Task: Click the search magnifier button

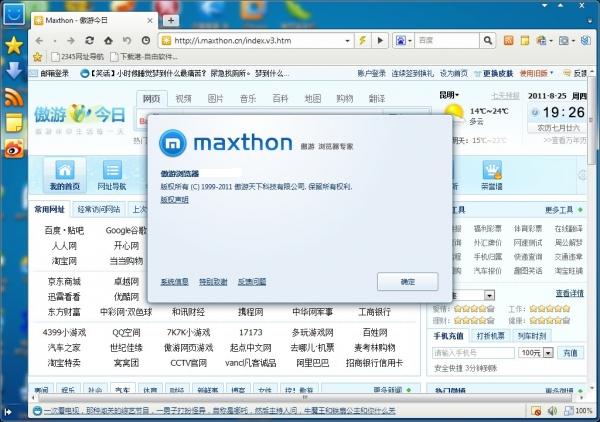Action: (x=488, y=41)
